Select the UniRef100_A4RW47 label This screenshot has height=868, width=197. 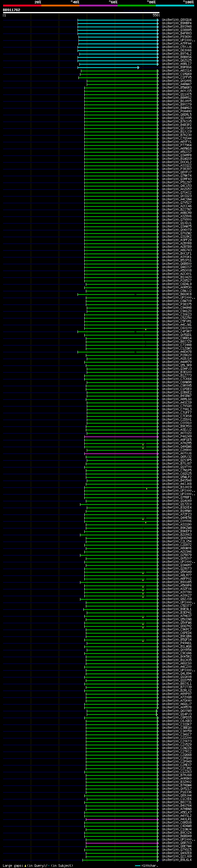tap(176, 84)
